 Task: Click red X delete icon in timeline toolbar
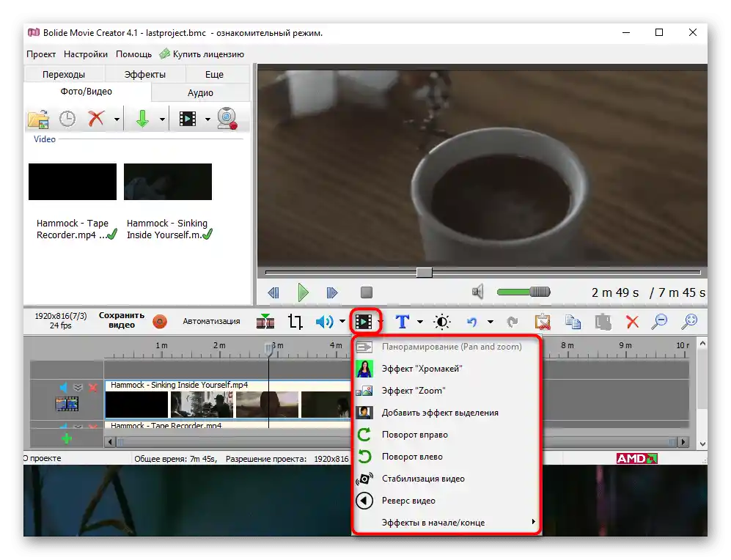point(633,322)
